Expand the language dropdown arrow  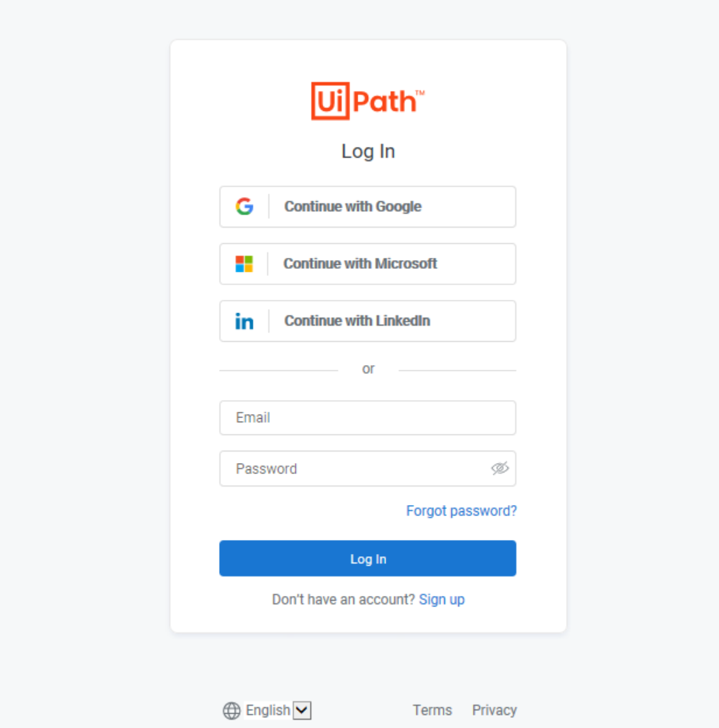pyautogui.click(x=302, y=710)
